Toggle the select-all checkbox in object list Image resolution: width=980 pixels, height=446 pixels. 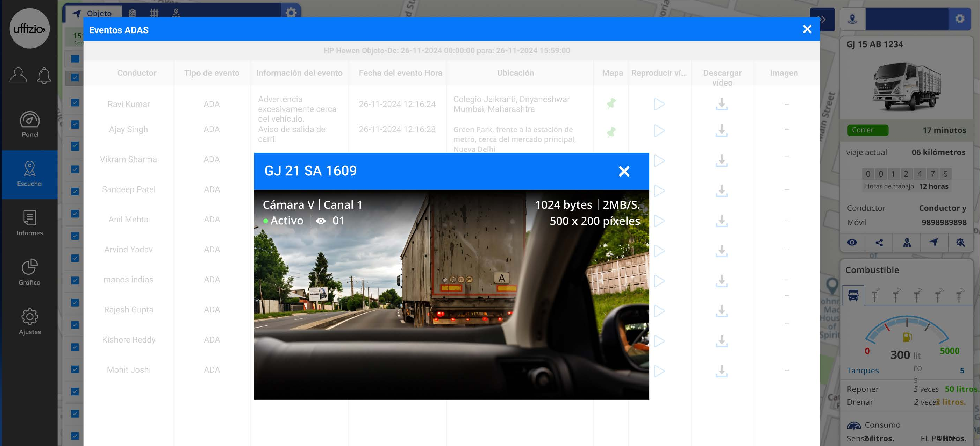(75, 59)
